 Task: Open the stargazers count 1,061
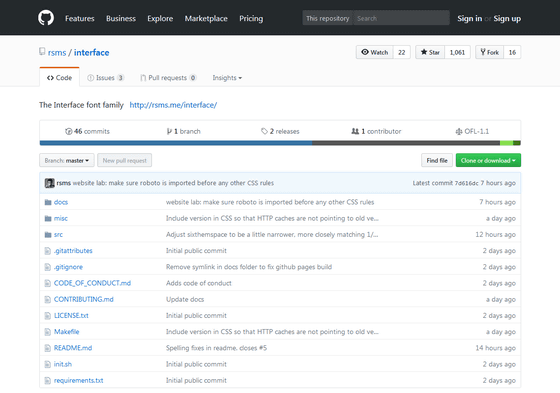click(x=458, y=52)
